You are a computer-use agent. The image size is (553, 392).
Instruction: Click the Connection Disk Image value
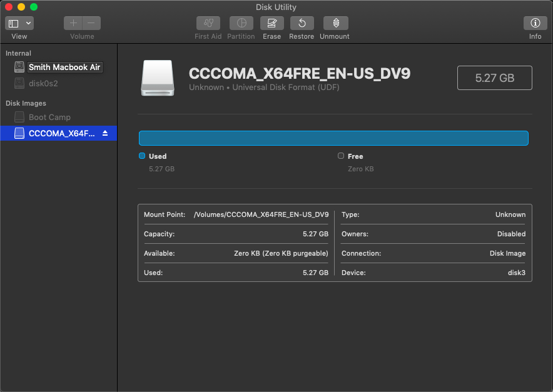(507, 253)
